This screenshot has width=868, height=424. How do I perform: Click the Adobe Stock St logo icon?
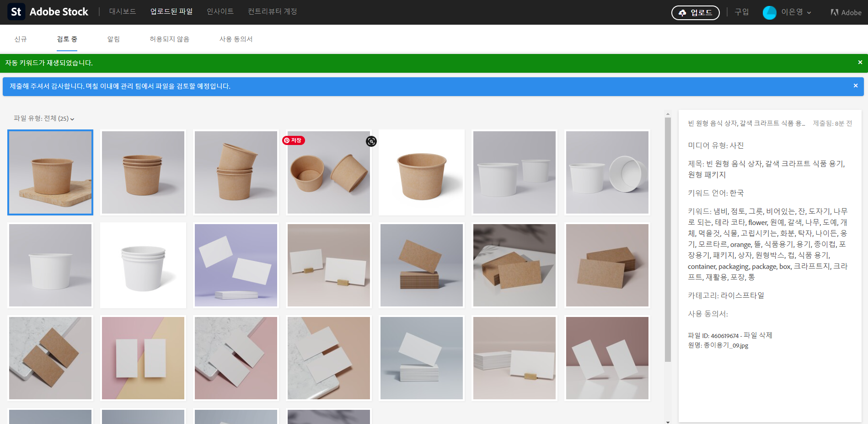16,12
